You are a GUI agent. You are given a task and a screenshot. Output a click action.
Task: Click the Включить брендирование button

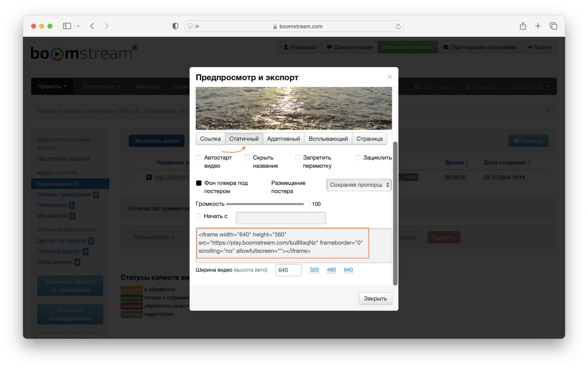tap(70, 314)
